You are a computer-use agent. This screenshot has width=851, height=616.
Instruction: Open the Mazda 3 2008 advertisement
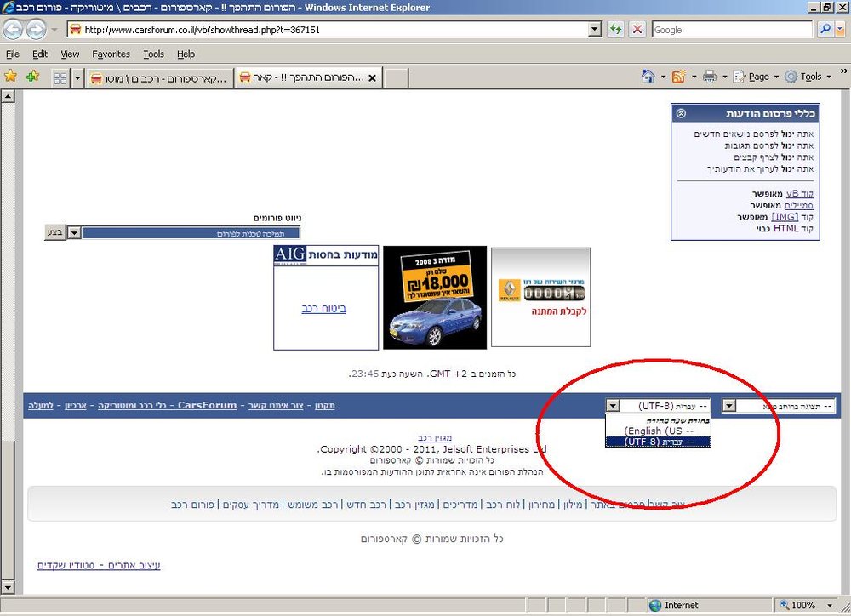click(435, 298)
